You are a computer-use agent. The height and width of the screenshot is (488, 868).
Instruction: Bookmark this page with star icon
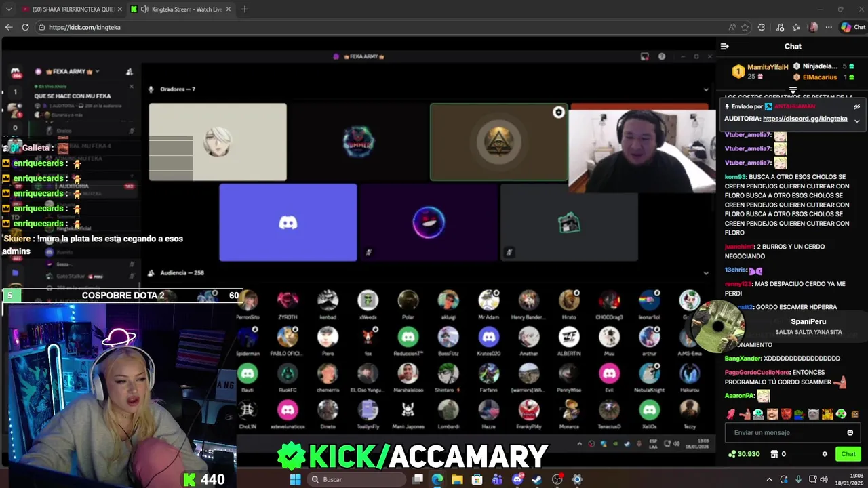click(x=745, y=27)
